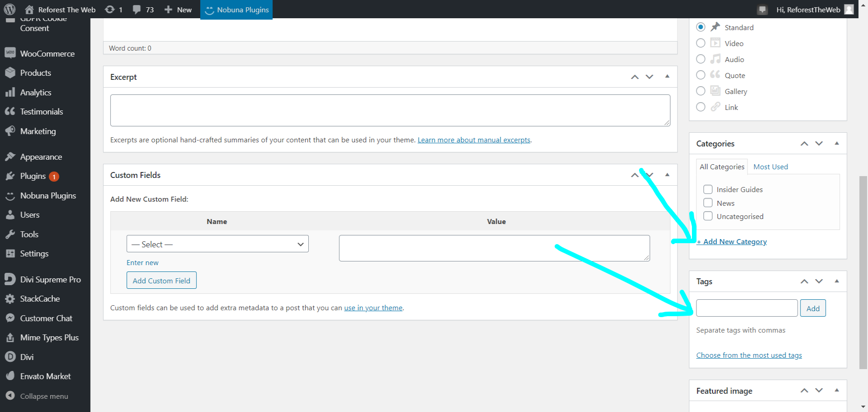This screenshot has width=868, height=412.
Task: Check the Uncategorised category
Action: tap(708, 216)
